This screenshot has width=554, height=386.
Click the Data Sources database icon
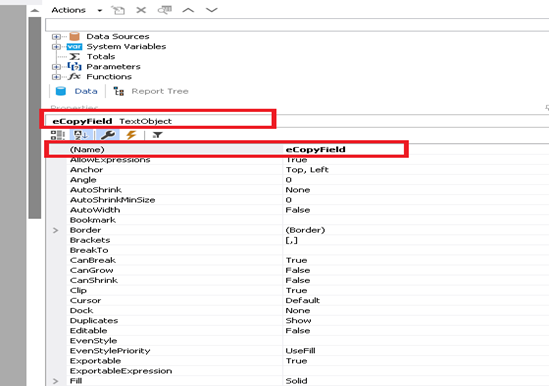pyautogui.click(x=75, y=36)
